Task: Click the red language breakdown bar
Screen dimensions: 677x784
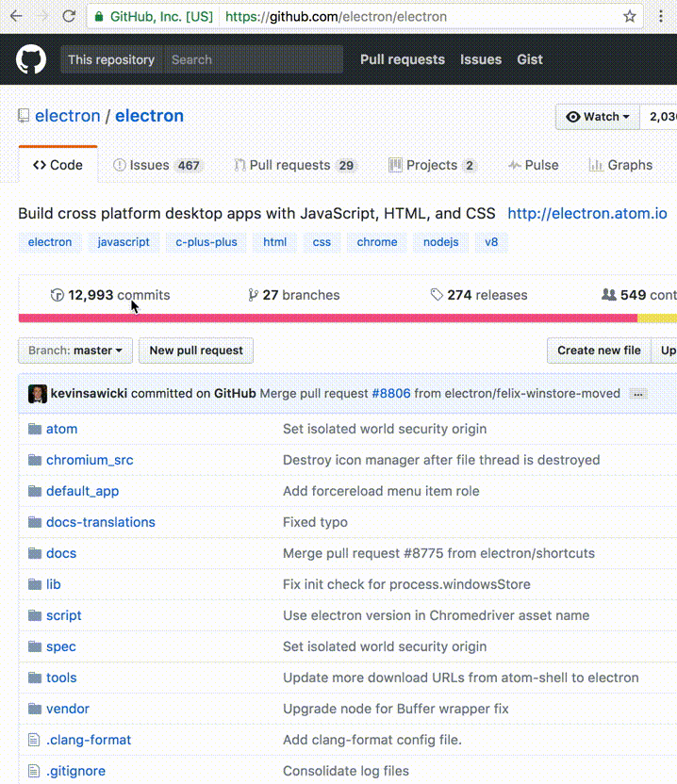Action: [x=328, y=318]
